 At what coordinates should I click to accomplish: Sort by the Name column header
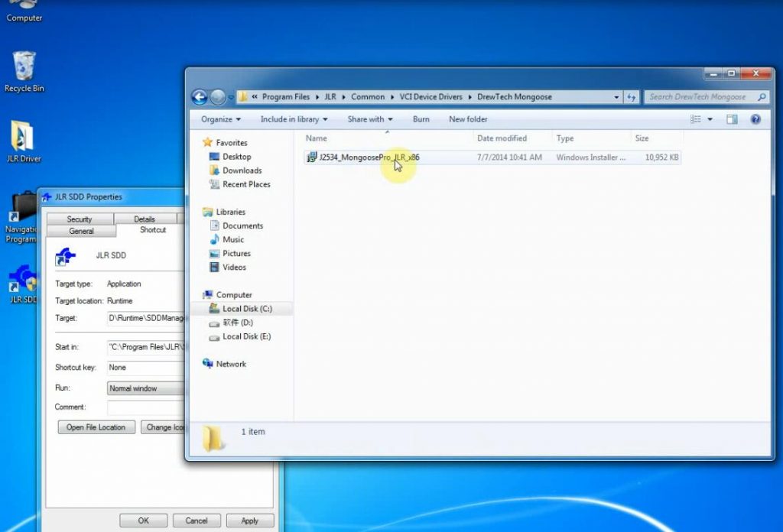[388, 138]
